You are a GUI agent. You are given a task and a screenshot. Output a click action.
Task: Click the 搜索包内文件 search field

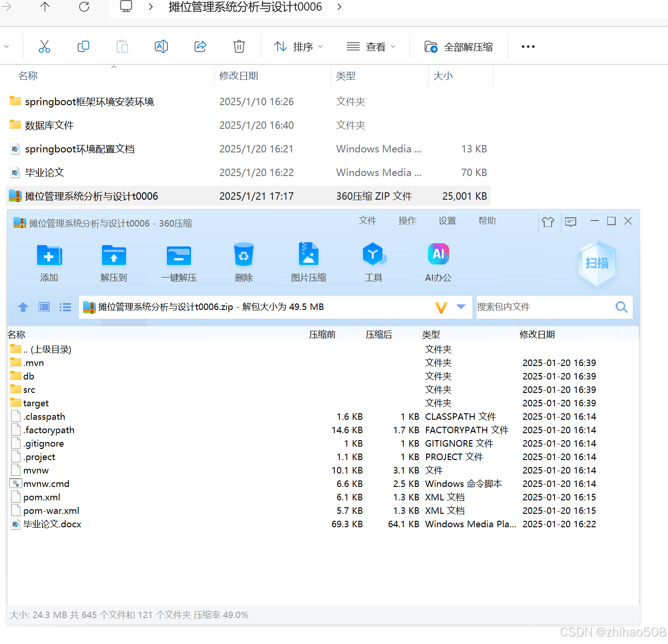[x=542, y=307]
